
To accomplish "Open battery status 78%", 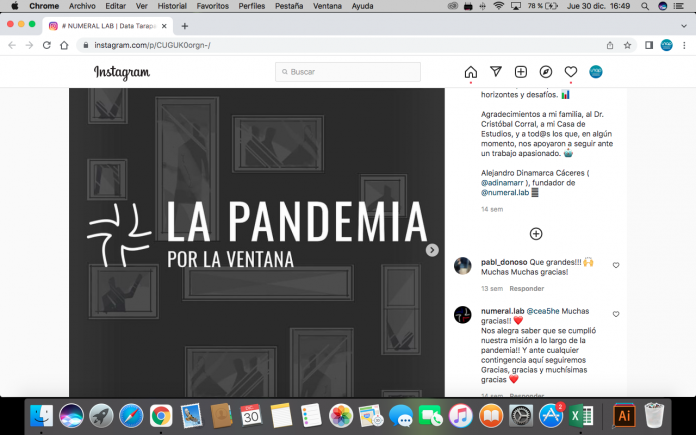I will coord(542,6).
